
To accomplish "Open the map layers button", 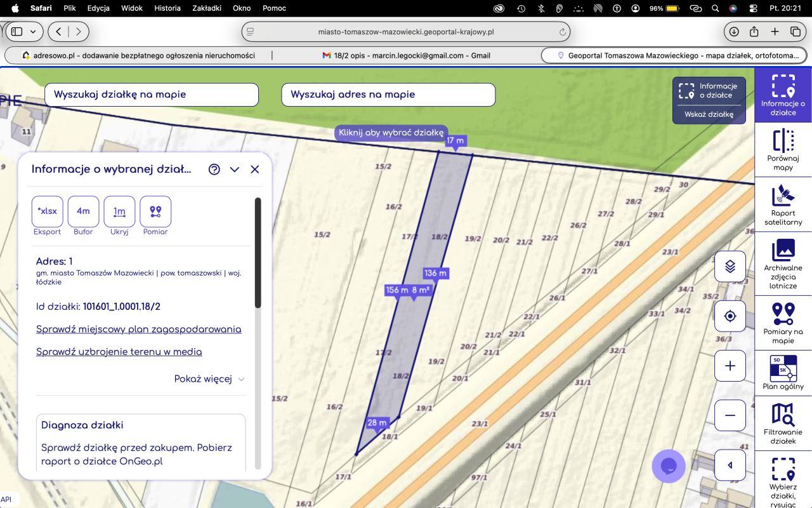I will click(x=730, y=266).
